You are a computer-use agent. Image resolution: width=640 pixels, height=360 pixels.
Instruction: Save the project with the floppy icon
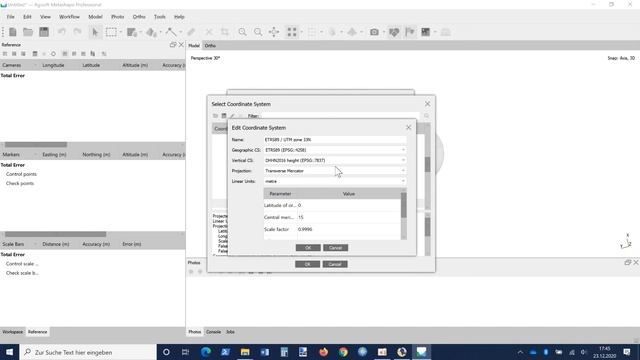pos(44,32)
